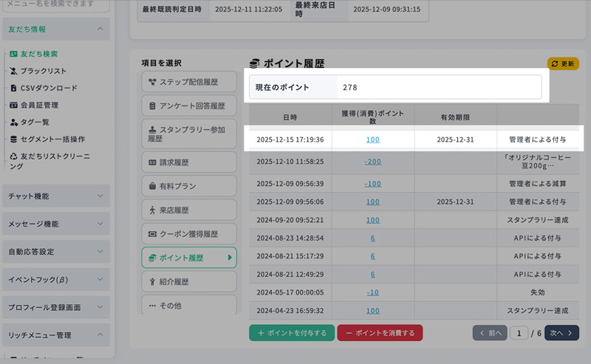Go to the next page with 次へ

pos(561,333)
